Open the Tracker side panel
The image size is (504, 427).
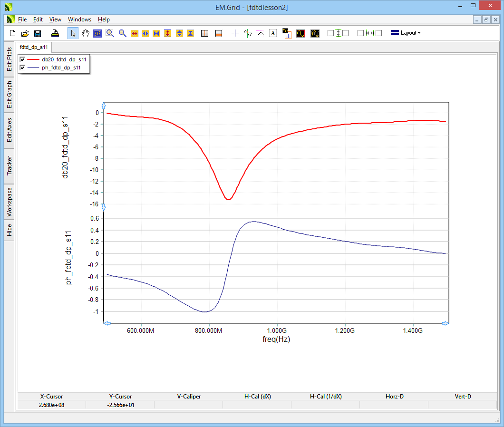tap(9, 165)
